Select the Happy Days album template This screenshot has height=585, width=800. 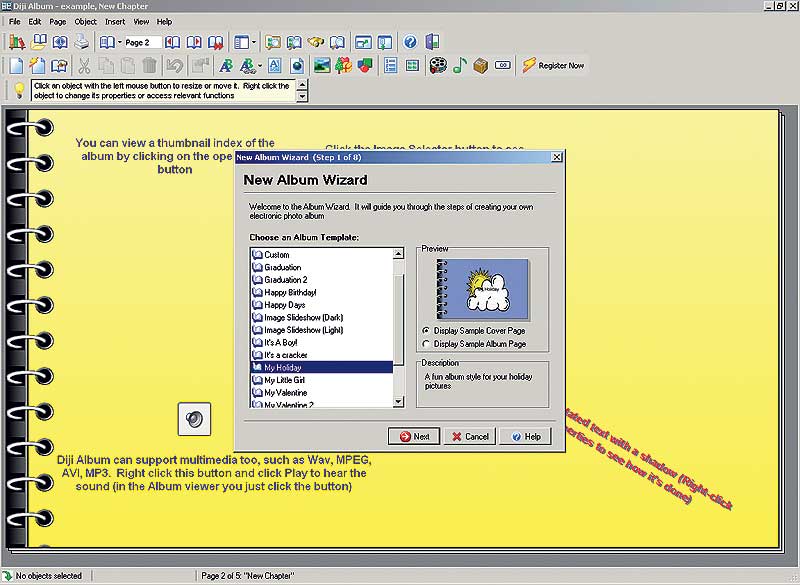[322, 305]
